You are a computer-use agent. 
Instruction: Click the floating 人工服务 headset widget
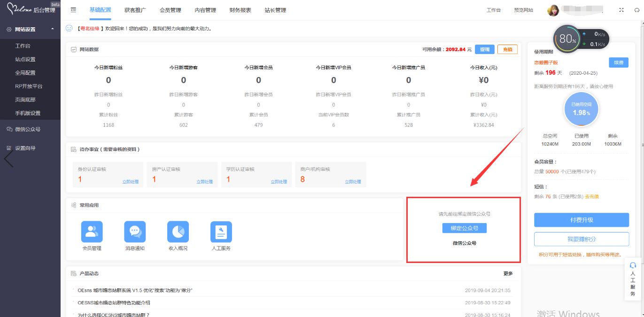(x=633, y=279)
